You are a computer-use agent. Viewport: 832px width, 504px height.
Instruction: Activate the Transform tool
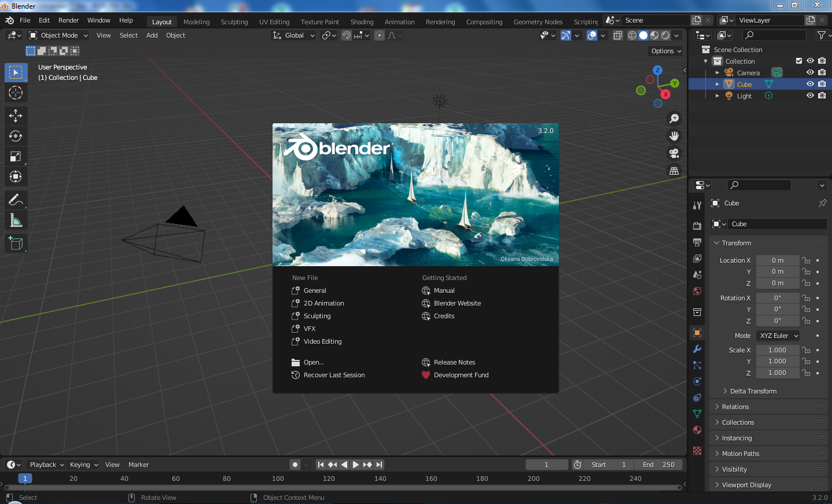click(x=16, y=176)
